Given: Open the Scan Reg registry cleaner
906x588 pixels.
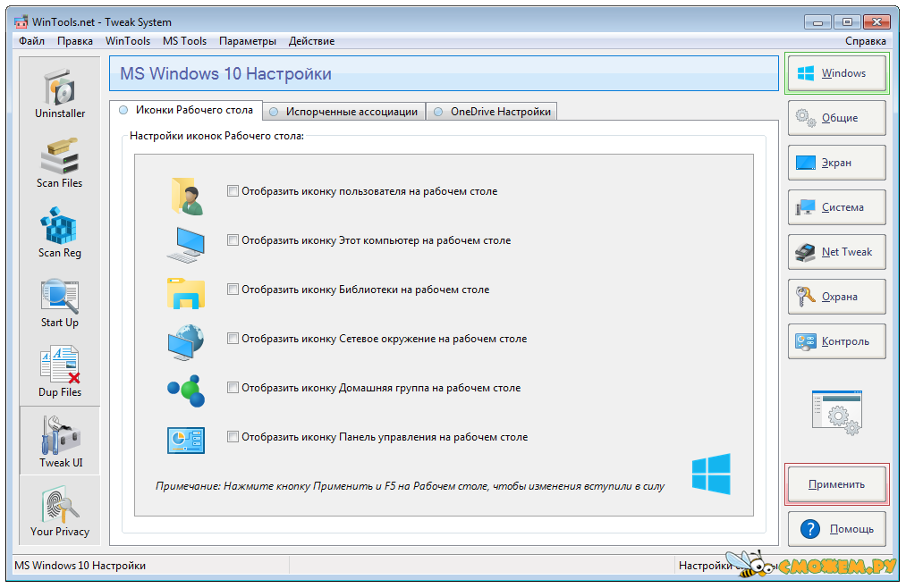Looking at the screenshot, I should pyautogui.click(x=60, y=232).
